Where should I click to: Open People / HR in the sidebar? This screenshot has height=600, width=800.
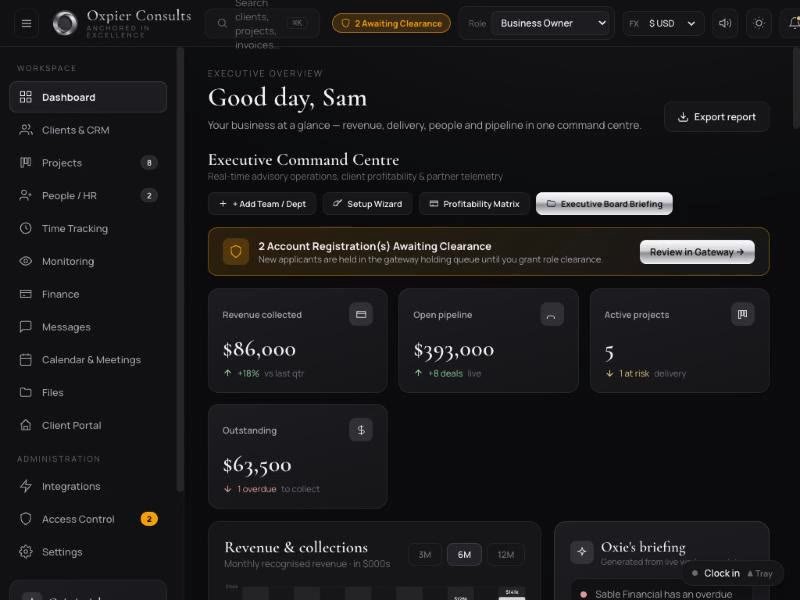tap(88, 195)
